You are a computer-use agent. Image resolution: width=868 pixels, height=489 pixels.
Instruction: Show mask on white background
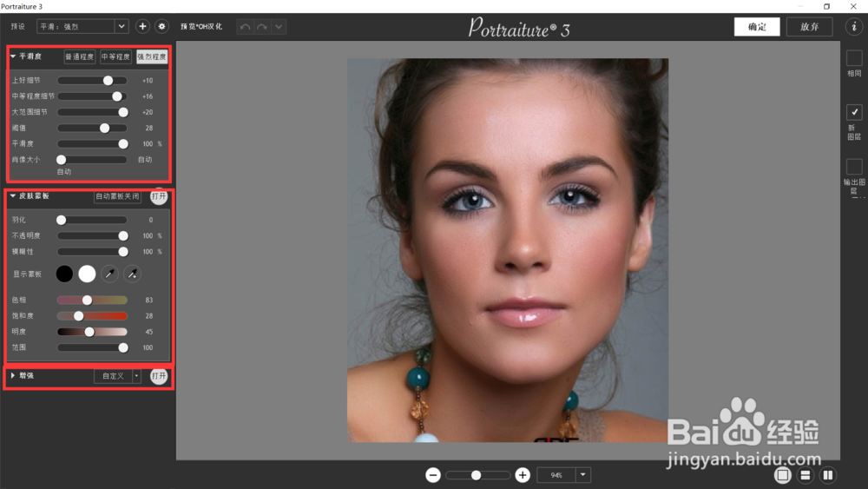pyautogui.click(x=87, y=274)
